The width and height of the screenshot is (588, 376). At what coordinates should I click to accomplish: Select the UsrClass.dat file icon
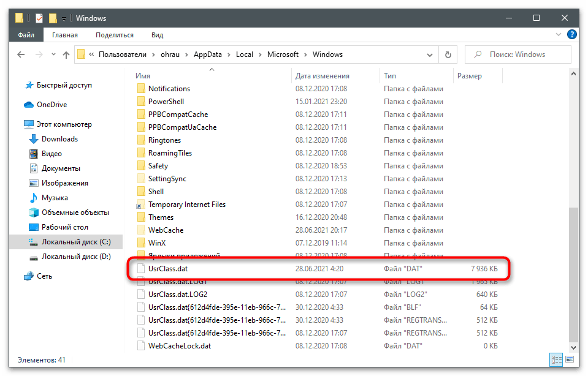141,268
